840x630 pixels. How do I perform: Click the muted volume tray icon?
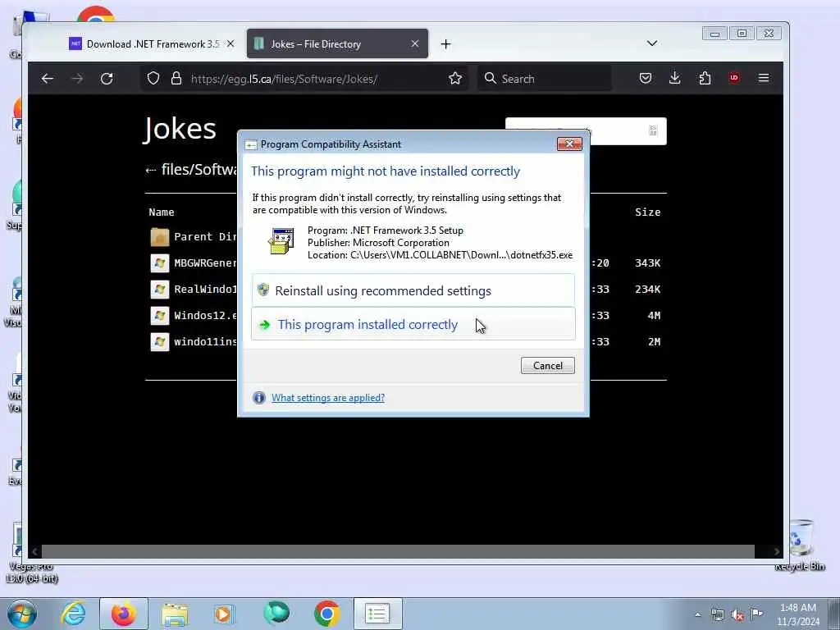(x=737, y=615)
